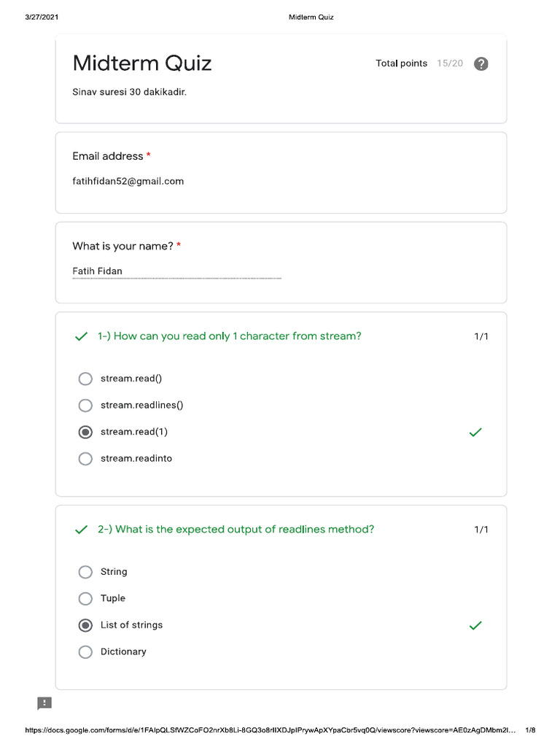This screenshot has width=560, height=747.
Task: Click correct-answer tick next to List of strings
Action: coord(475,625)
